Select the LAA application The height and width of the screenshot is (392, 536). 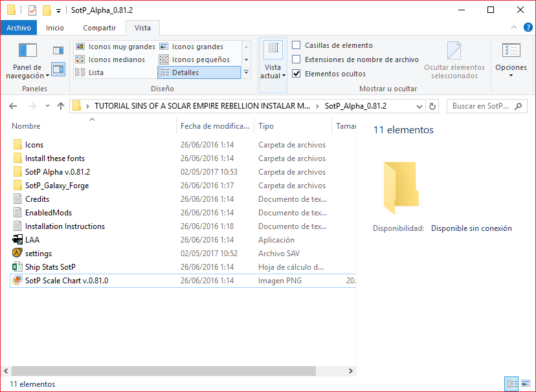point(183,240)
